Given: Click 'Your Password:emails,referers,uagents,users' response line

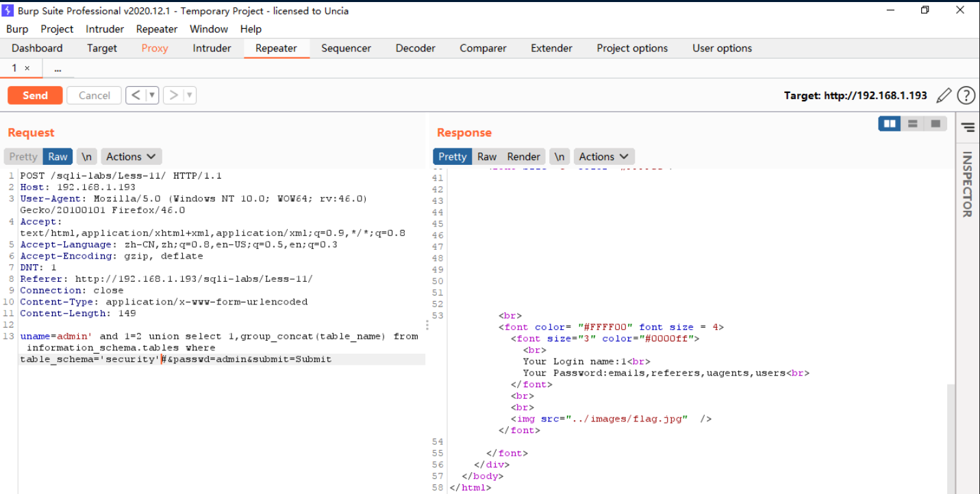Looking at the screenshot, I should [x=666, y=373].
